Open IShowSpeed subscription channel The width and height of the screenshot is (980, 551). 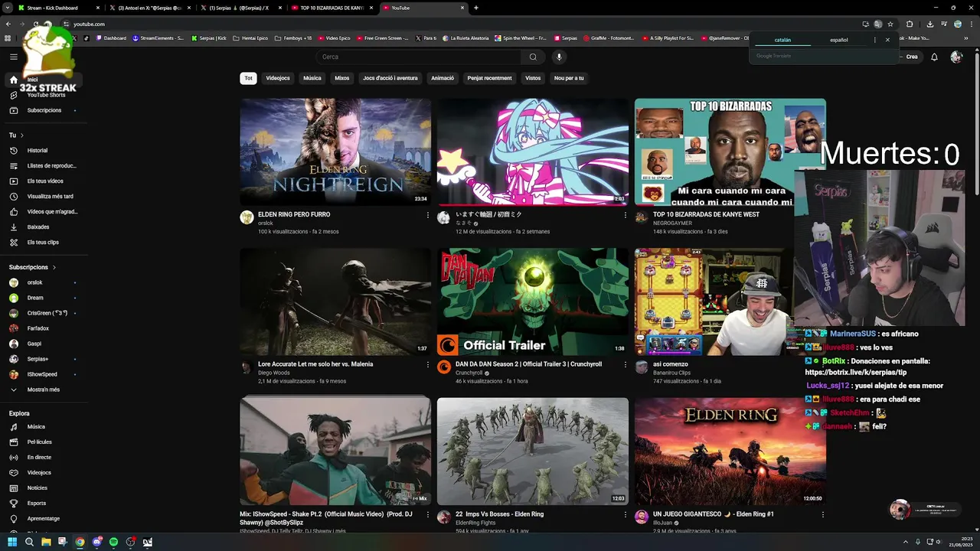point(44,374)
